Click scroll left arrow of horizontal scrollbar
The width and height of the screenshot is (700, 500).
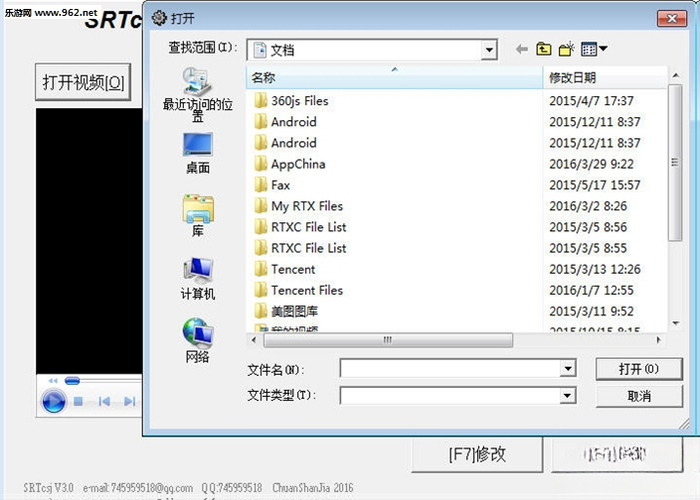click(x=254, y=340)
